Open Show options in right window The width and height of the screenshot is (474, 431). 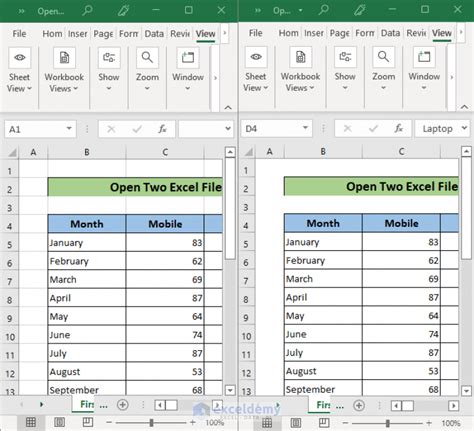(345, 70)
